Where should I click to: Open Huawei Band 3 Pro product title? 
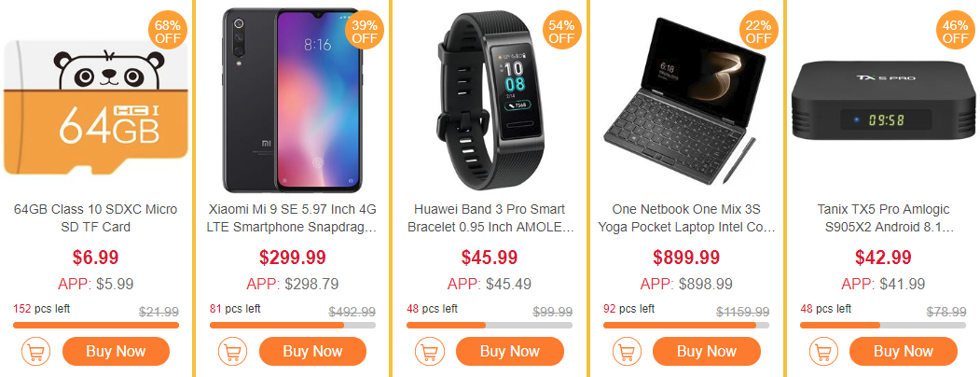490,217
